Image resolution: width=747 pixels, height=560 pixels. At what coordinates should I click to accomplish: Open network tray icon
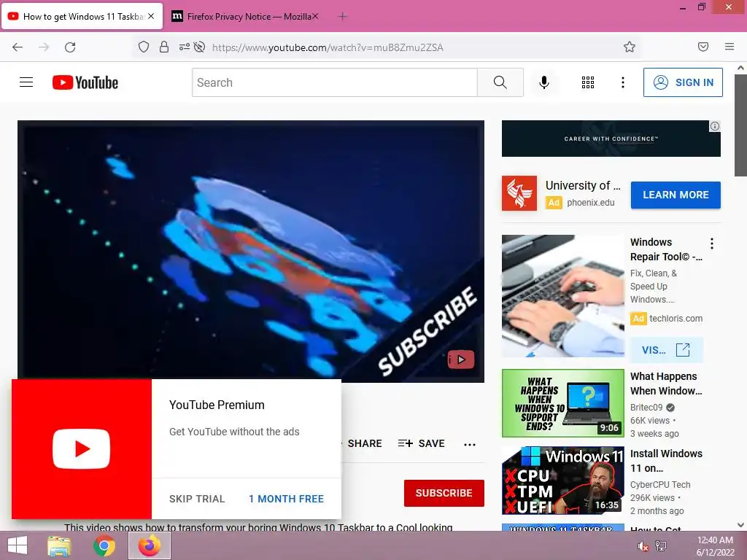pos(661,546)
